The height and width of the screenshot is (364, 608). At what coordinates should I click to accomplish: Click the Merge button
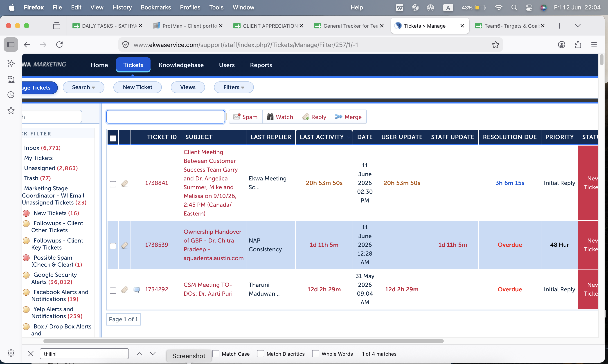tap(349, 117)
